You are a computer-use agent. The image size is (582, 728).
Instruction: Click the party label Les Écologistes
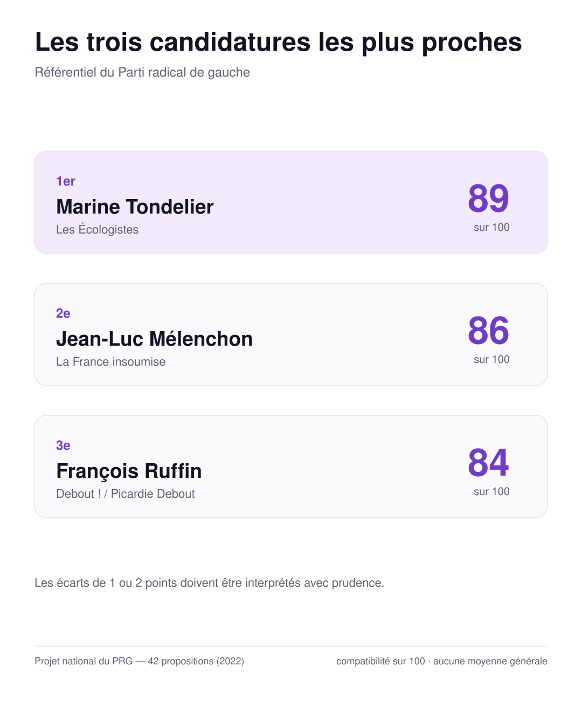97,229
